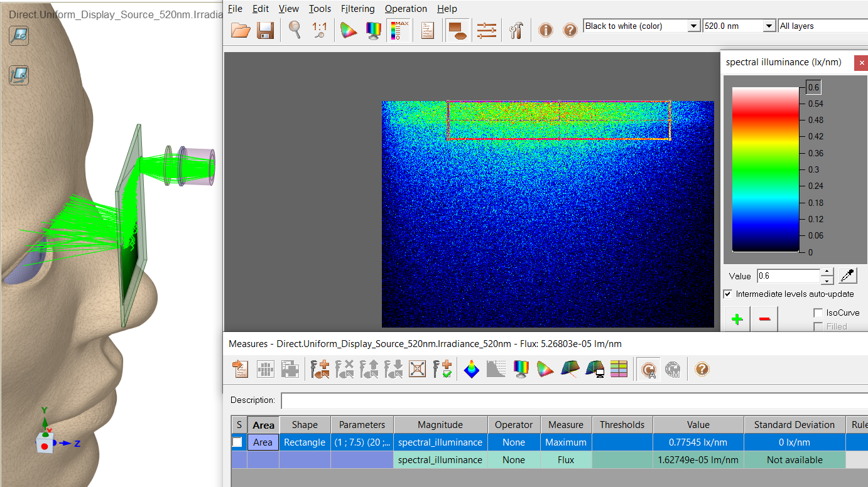Open a file with the folder icon
The image size is (868, 487).
click(241, 29)
